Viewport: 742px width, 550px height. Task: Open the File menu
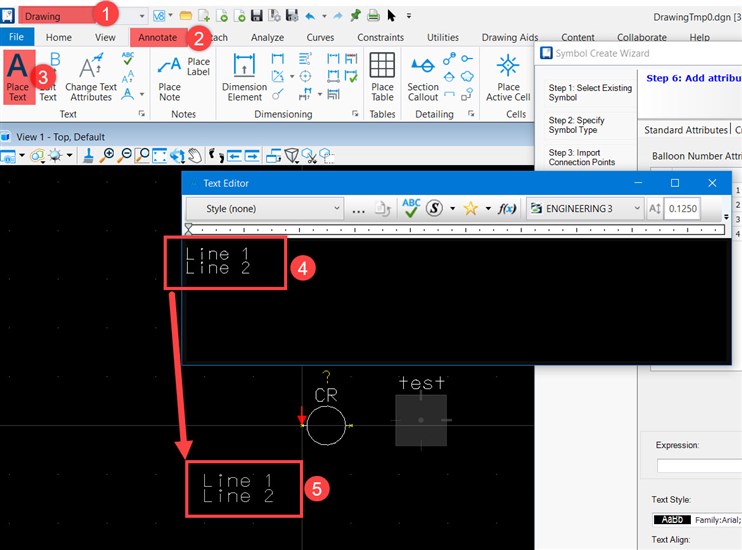click(x=16, y=38)
